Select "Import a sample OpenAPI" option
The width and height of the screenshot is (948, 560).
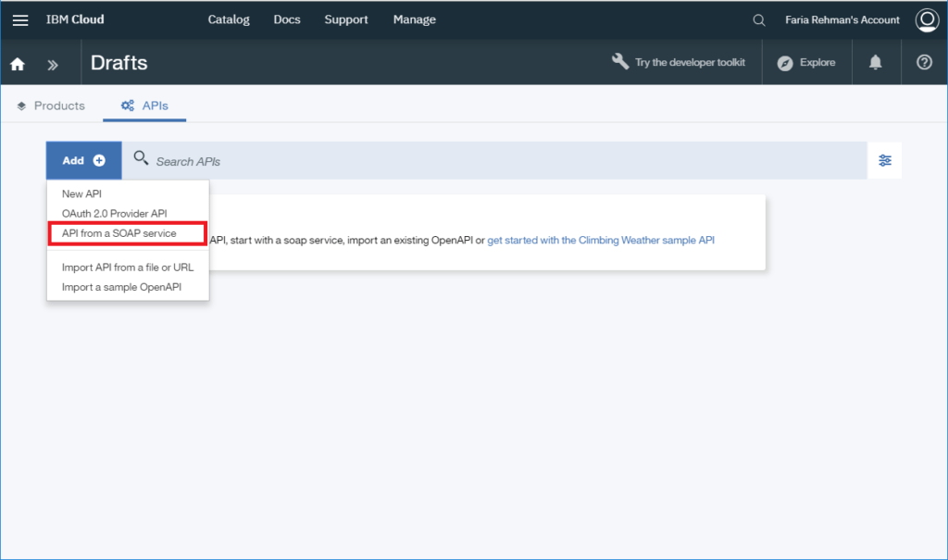point(127,287)
